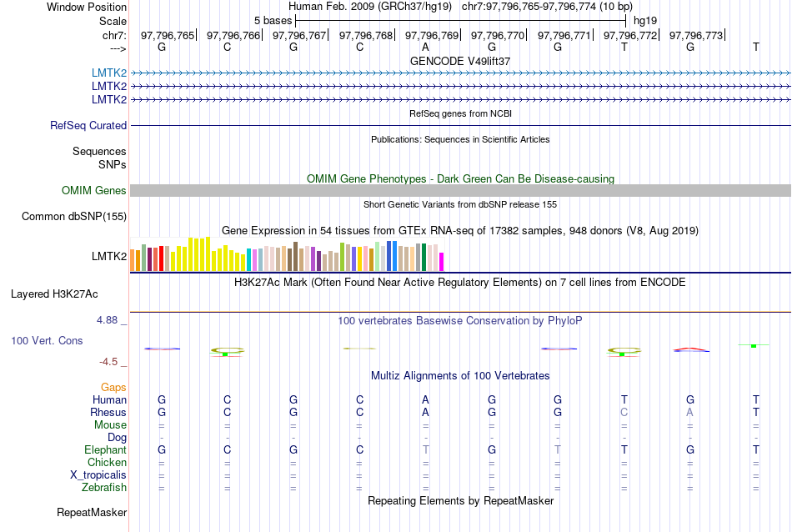
Task: Click the gray OMIM Genes bar
Action: click(460, 190)
